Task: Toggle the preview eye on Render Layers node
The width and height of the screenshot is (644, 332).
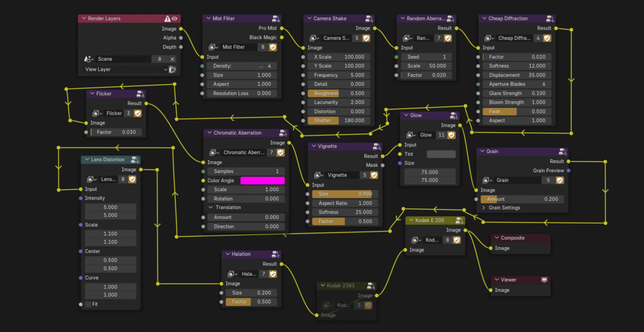Action: (175, 19)
